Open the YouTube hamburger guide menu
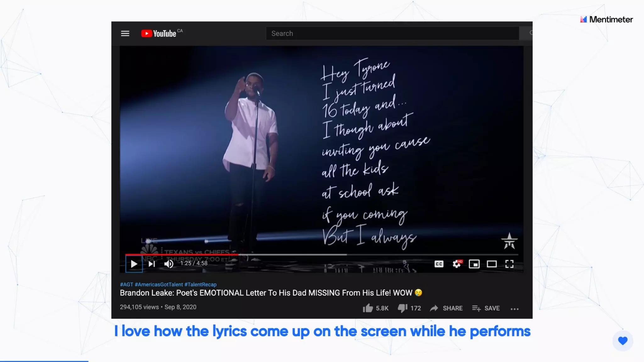Viewport: 644px width, 362px height. pos(125,33)
